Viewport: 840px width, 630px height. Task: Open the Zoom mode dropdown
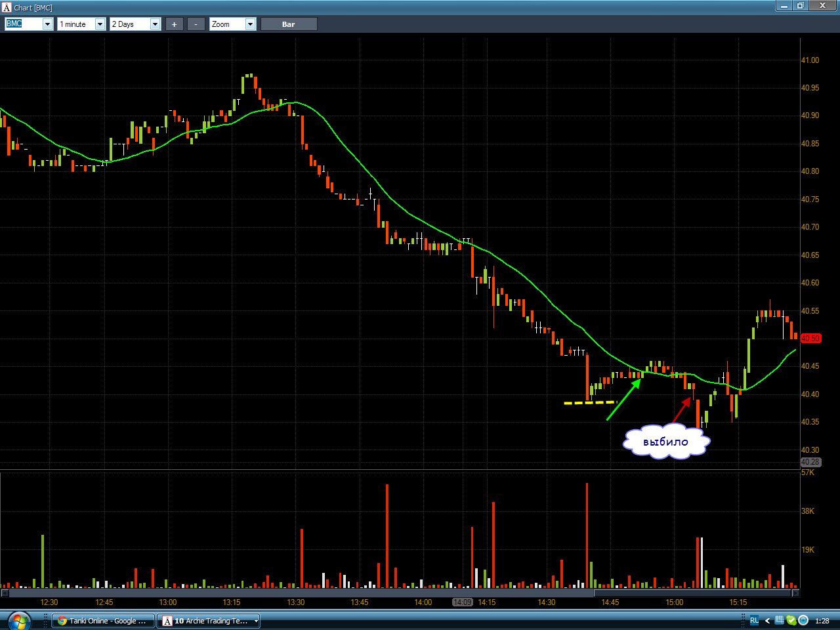(x=250, y=24)
